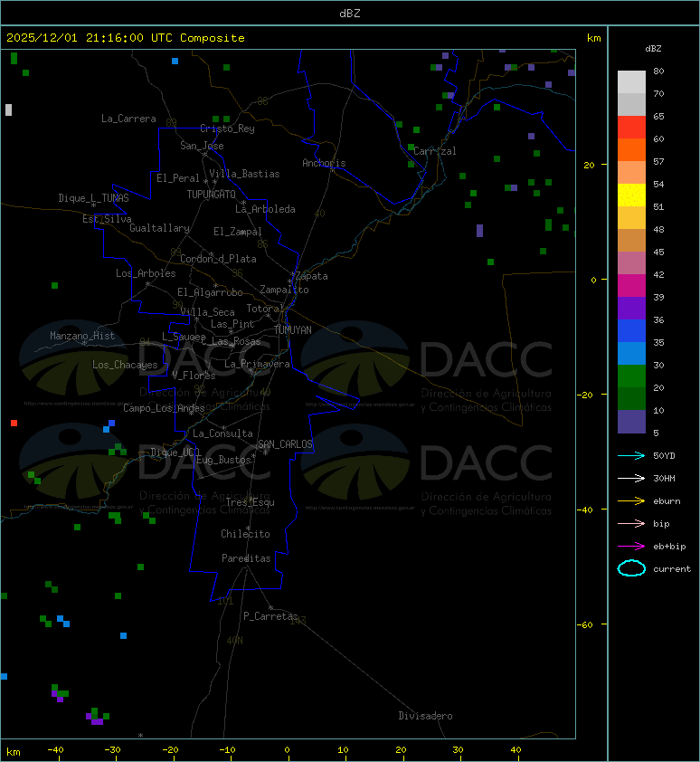
Task: Click the Anchoris place label
Action: click(x=324, y=163)
